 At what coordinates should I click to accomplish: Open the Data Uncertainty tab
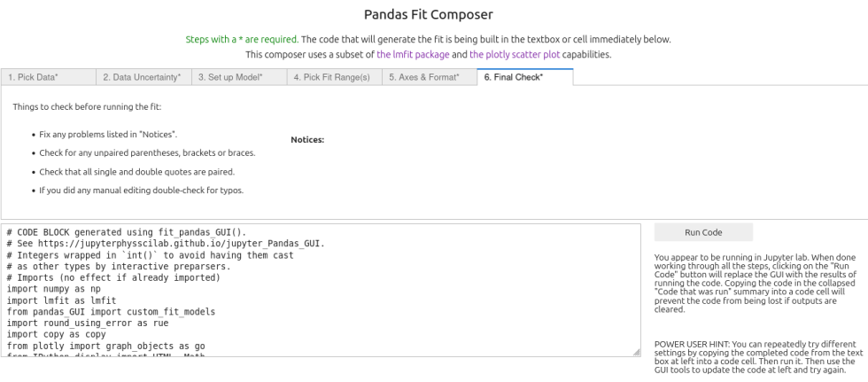(x=143, y=77)
